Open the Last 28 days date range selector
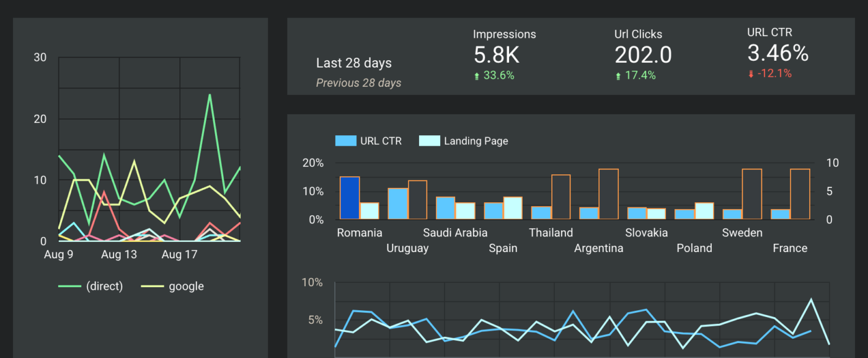868x358 pixels. (353, 63)
